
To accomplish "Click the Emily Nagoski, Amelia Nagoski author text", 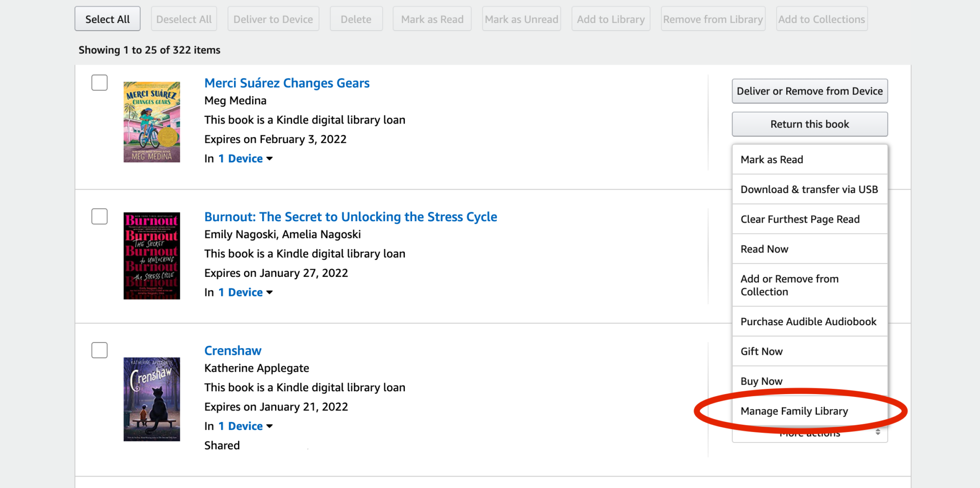I will pos(282,234).
